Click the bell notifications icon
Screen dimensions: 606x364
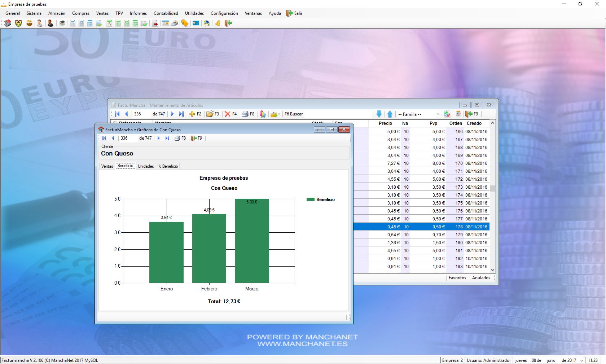[218, 23]
